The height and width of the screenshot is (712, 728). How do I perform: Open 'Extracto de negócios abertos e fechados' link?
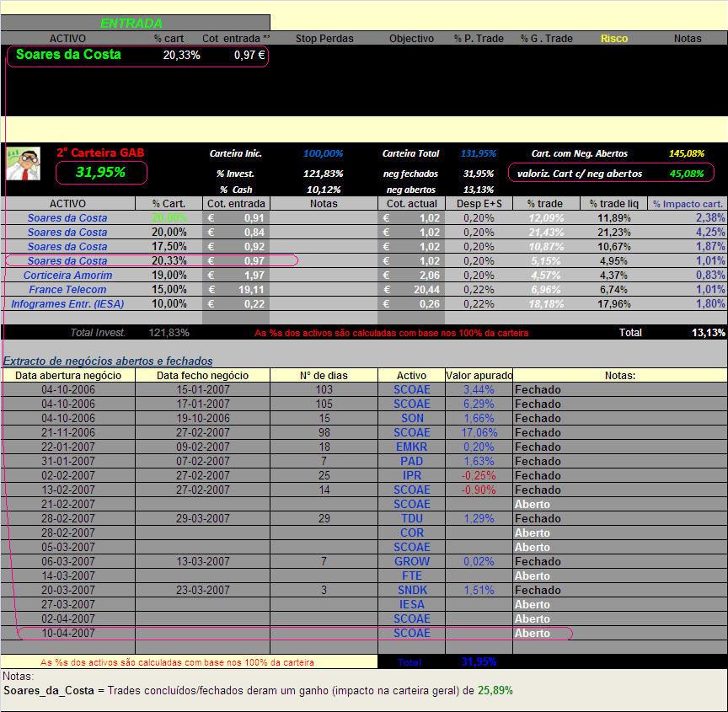(x=108, y=361)
